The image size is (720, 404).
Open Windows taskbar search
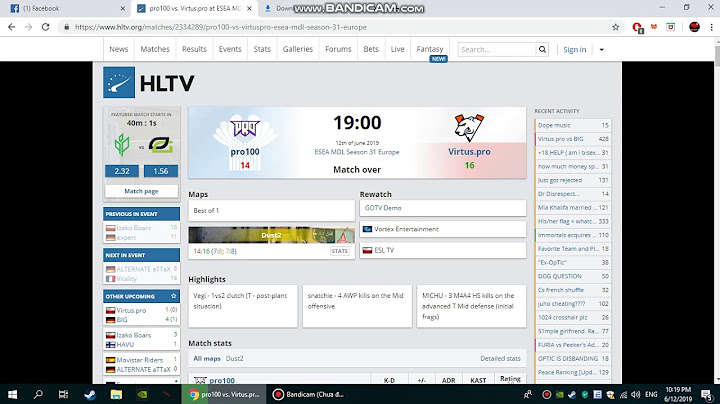coord(38,394)
